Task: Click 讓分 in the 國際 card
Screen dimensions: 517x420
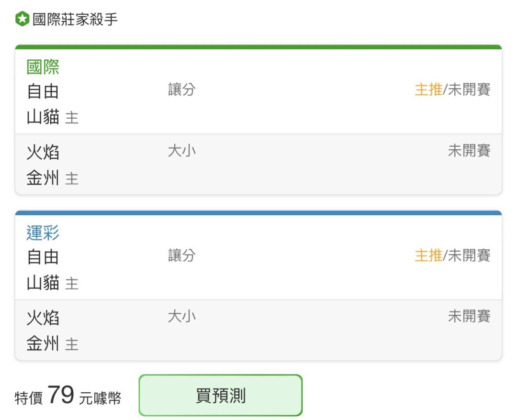Action: click(x=182, y=89)
